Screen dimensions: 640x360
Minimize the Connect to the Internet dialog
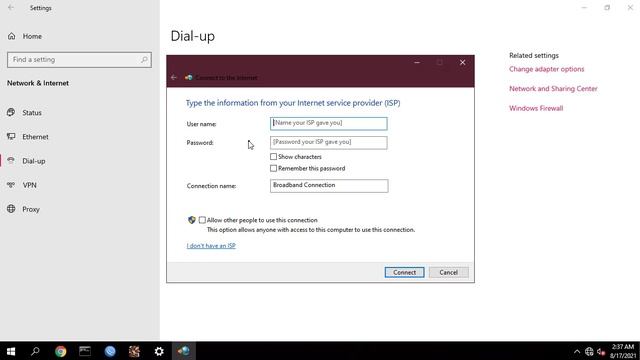pos(417,62)
